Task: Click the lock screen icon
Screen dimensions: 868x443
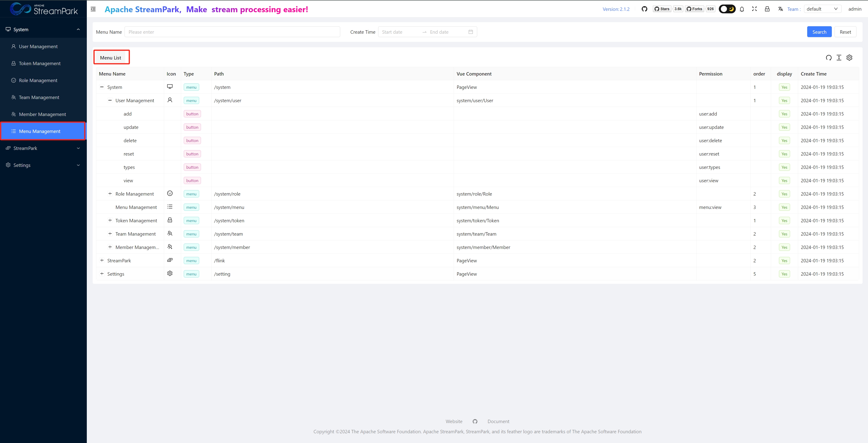Action: [767, 9]
